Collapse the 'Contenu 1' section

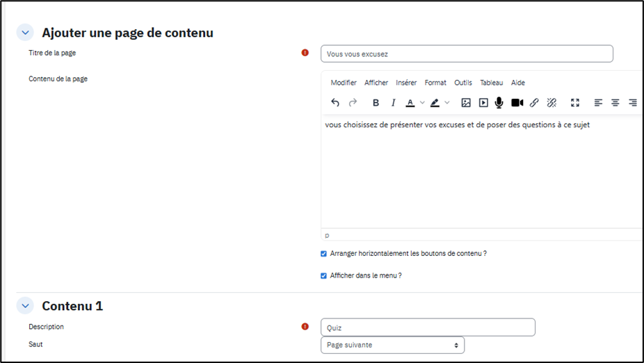25,305
